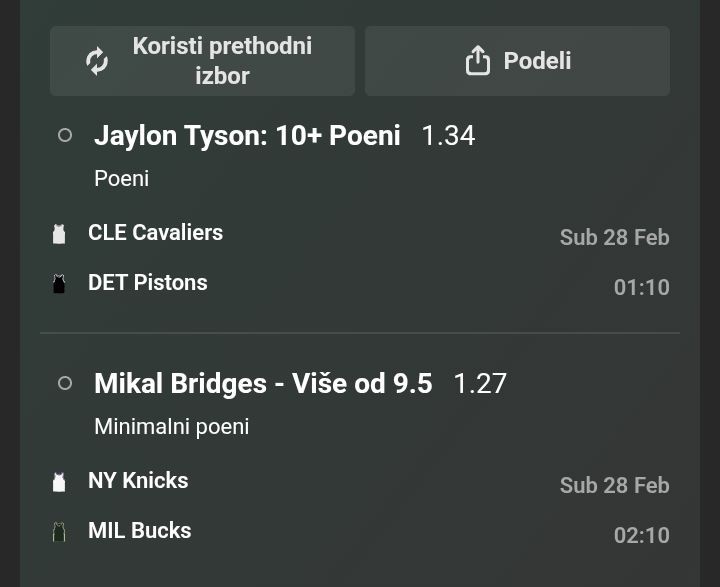Open the DET Pistons team name
The height and width of the screenshot is (587, 720).
coord(148,282)
